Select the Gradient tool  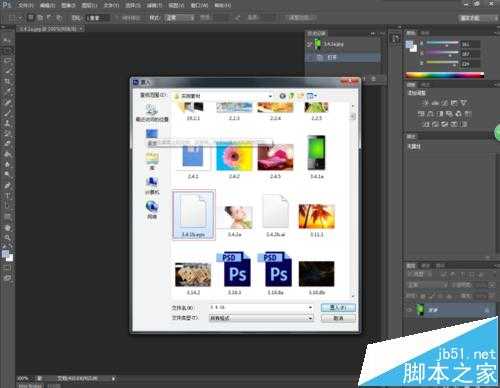(7, 154)
